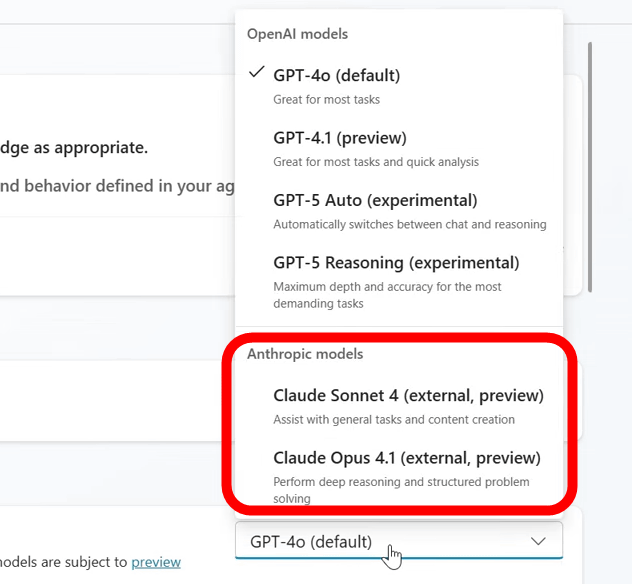Image resolution: width=632 pixels, height=584 pixels.
Task: Click the GPT-4o "Great for most tasks" description
Action: click(x=326, y=100)
